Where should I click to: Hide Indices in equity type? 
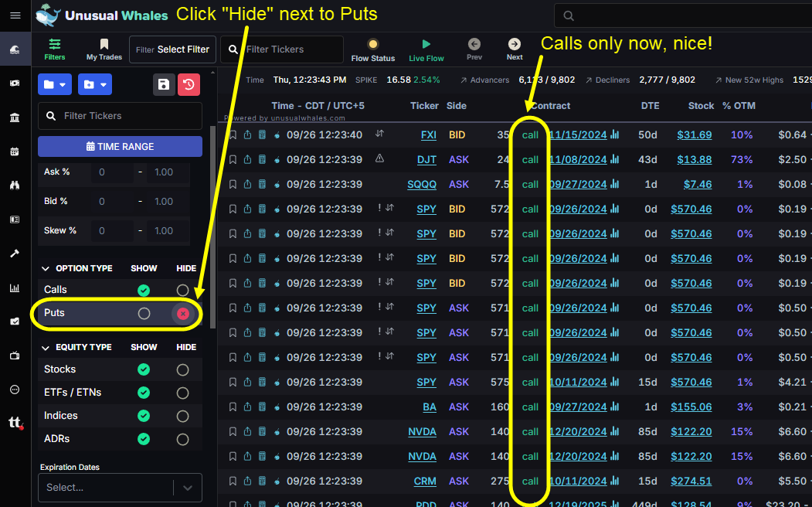(182, 416)
